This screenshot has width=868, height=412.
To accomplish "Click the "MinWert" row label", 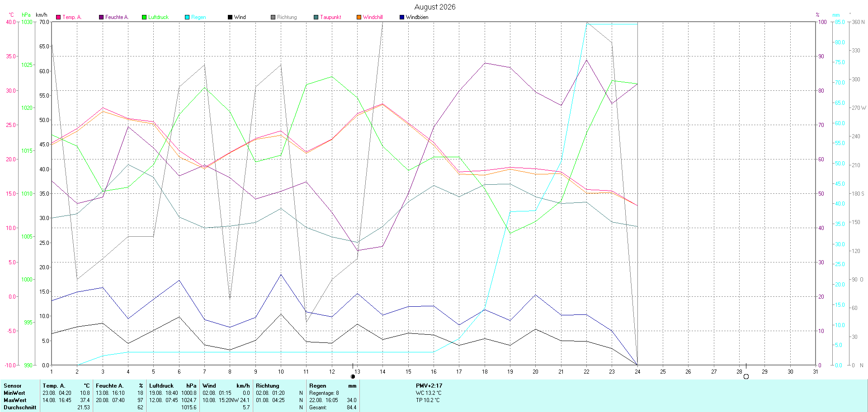I will (x=14, y=393).
